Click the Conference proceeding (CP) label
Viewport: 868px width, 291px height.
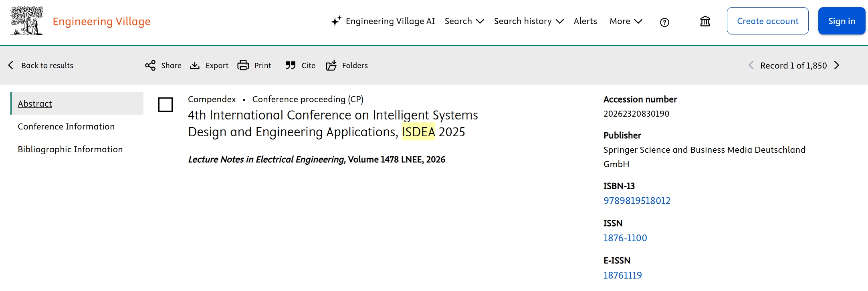[x=308, y=99]
